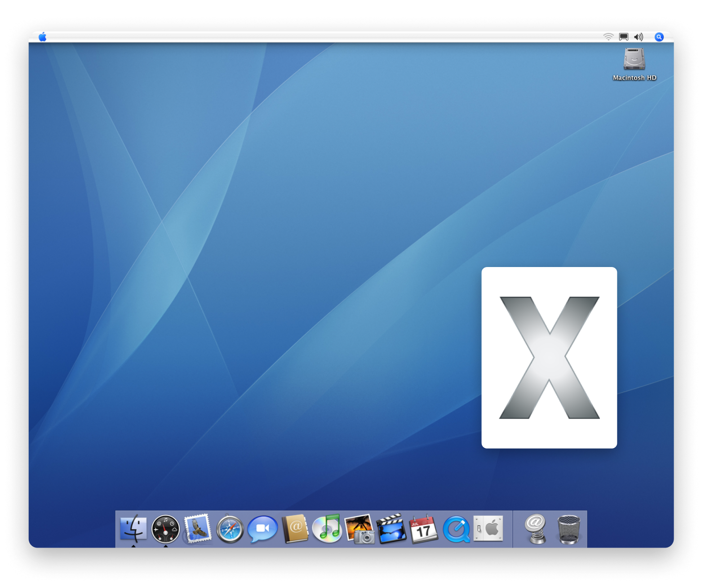Launch iMovie clapperboard icon

click(391, 529)
